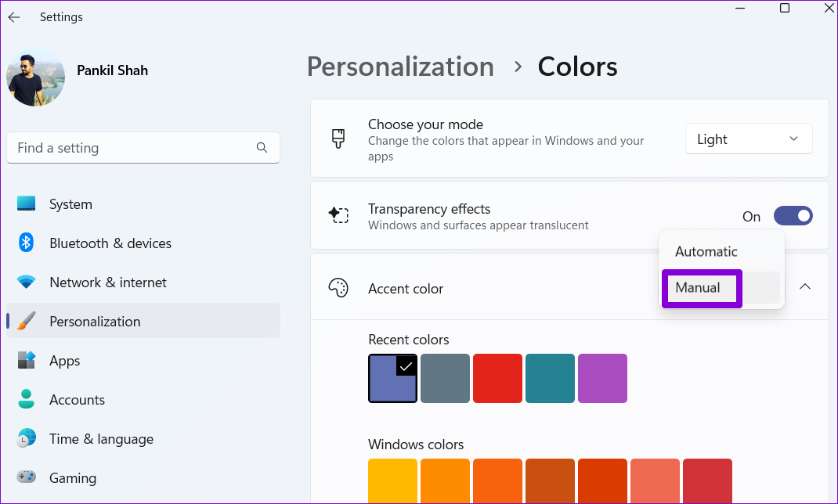Click the Gaming controller icon
838x504 pixels.
point(26,477)
